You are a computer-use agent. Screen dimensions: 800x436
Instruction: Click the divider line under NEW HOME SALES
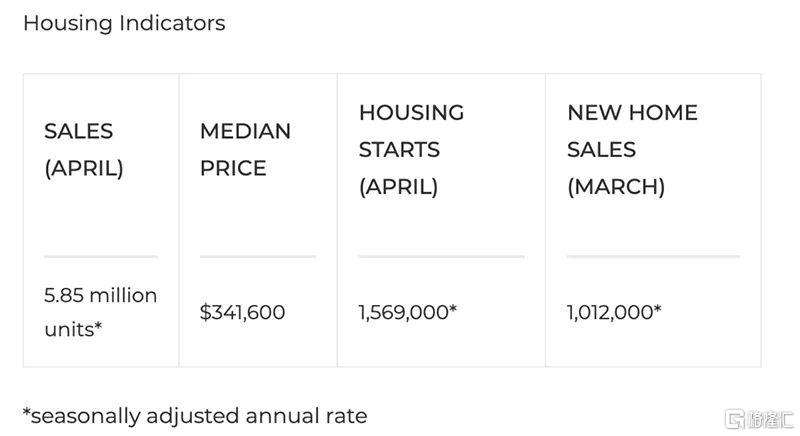pyautogui.click(x=652, y=257)
